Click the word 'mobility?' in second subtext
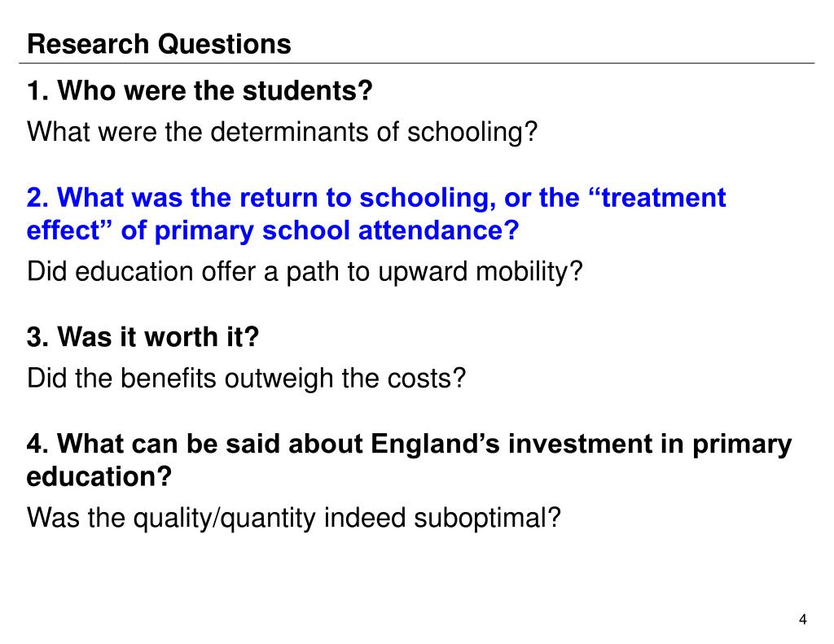The image size is (834, 644). (x=529, y=272)
